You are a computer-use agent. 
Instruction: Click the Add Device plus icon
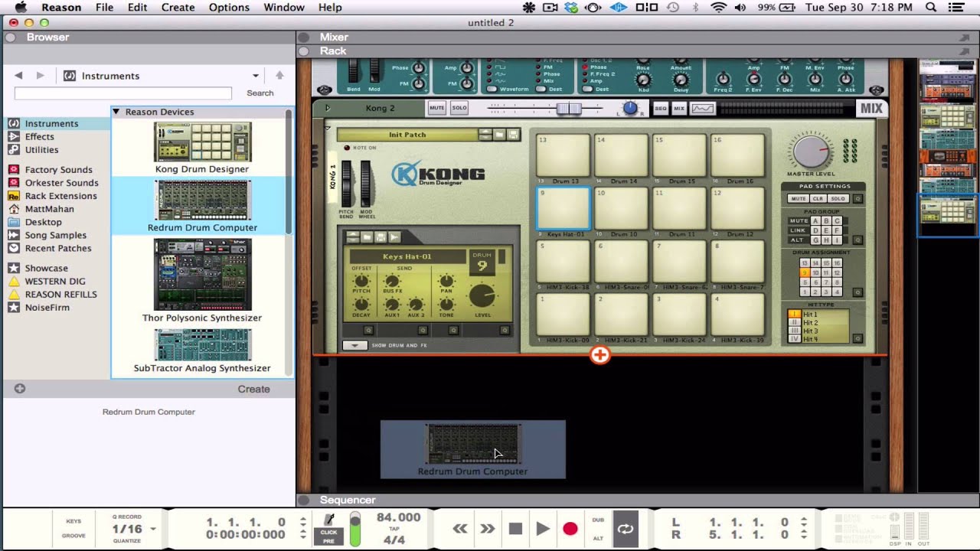tap(600, 355)
